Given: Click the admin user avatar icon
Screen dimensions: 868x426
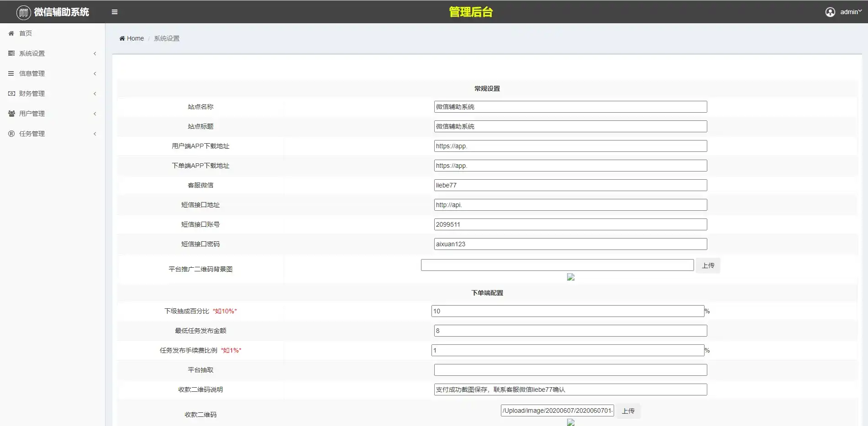Looking at the screenshot, I should 830,12.
